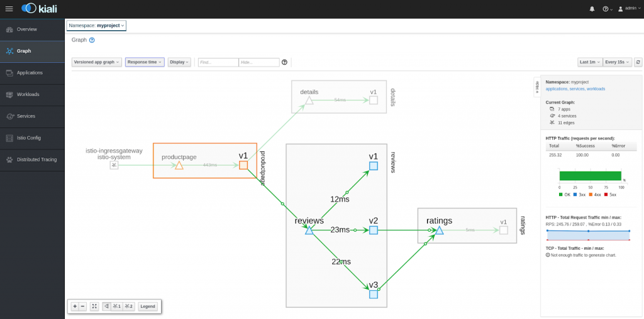Open the Response time edge label dropdown

point(145,62)
